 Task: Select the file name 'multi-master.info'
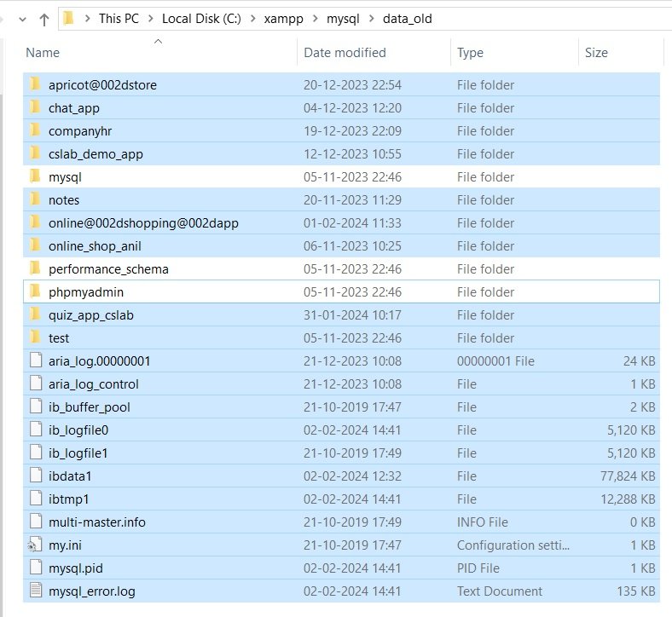tap(97, 522)
